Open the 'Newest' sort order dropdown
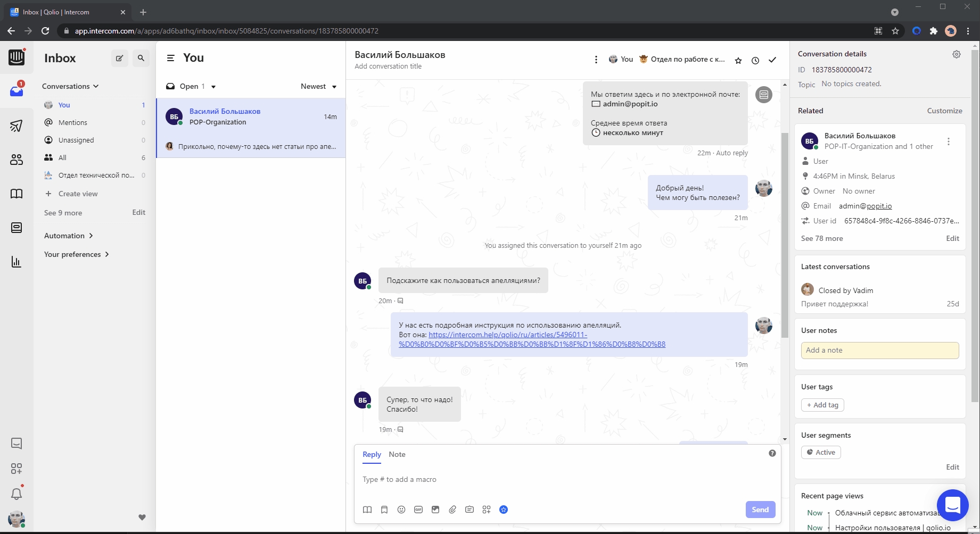This screenshot has height=534, width=980. point(318,87)
